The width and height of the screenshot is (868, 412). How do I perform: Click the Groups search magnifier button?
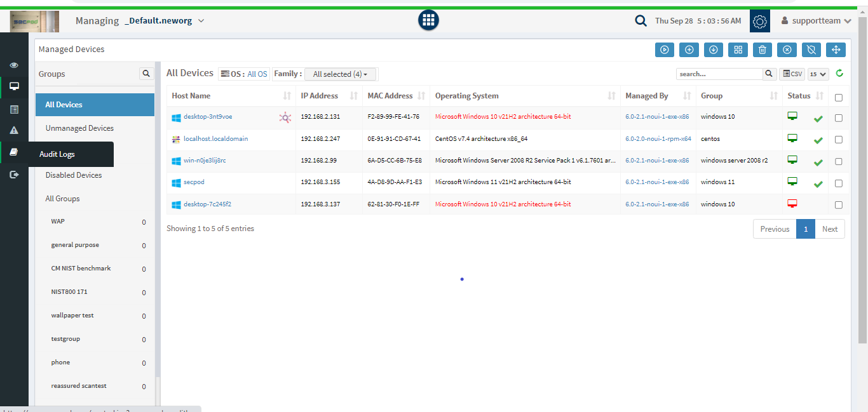[147, 74]
